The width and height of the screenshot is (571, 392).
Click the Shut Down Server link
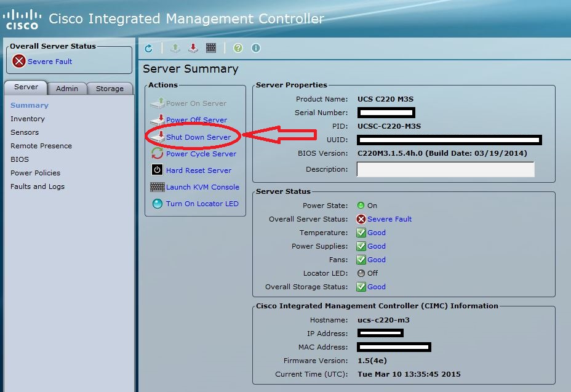(199, 137)
